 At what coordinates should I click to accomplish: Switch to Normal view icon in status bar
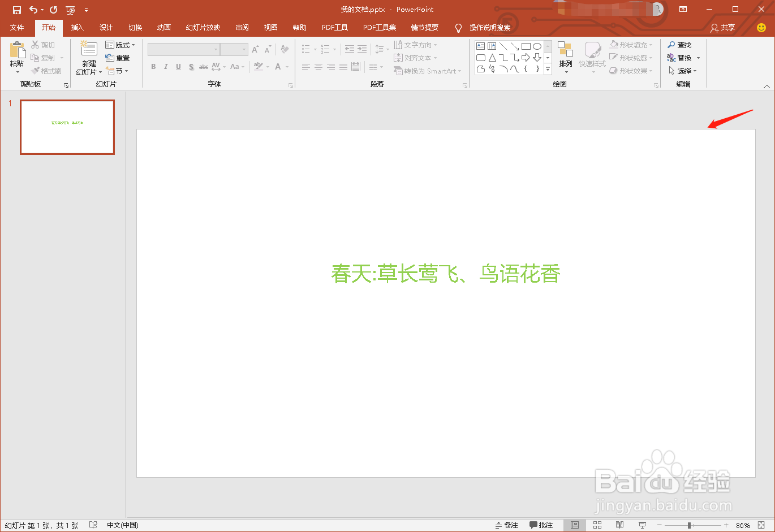(575, 525)
